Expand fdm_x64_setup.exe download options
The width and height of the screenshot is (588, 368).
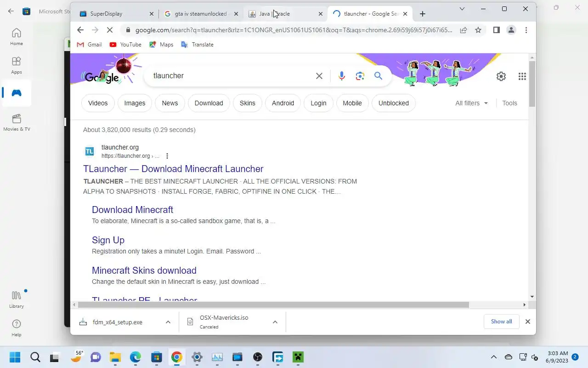(x=168, y=322)
